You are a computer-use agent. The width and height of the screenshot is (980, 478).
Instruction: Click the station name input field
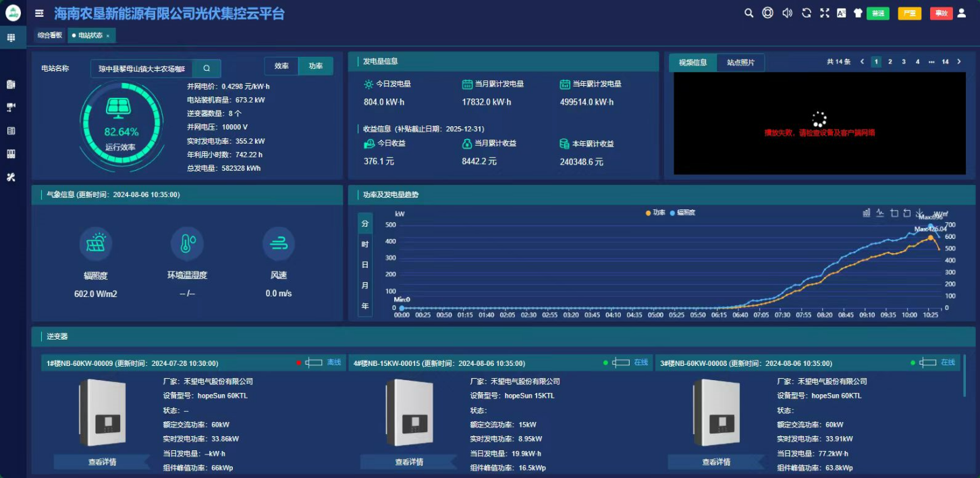(x=142, y=68)
